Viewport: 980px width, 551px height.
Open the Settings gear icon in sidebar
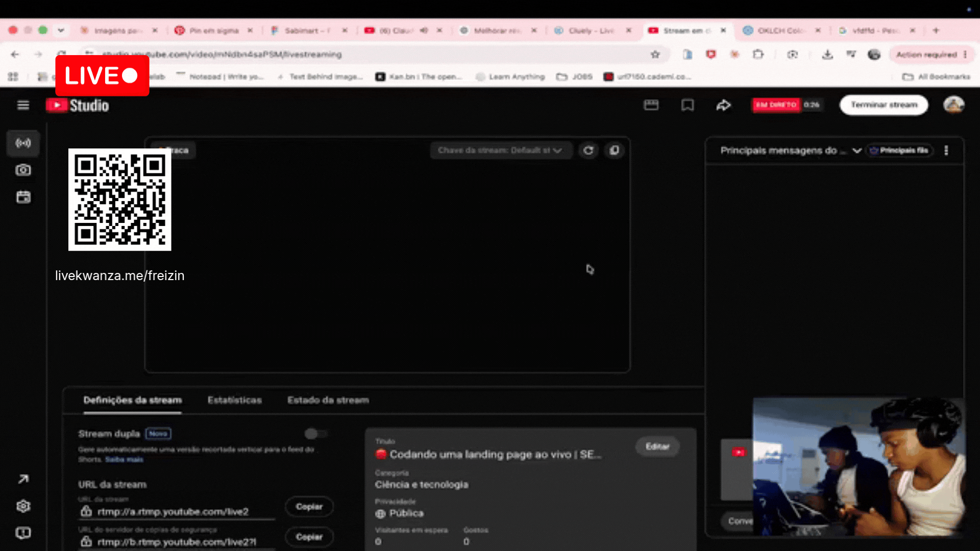point(23,506)
